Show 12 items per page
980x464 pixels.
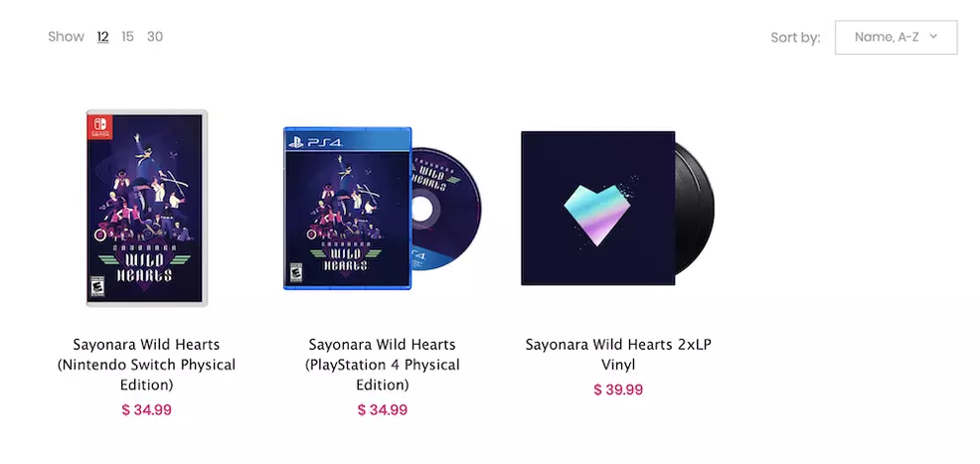tap(103, 37)
